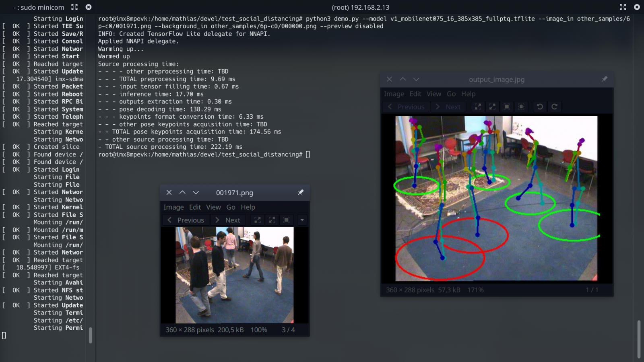Click zoom out icon in output_image.jpg toolbar
The width and height of the screenshot is (644, 362).
coord(492,107)
